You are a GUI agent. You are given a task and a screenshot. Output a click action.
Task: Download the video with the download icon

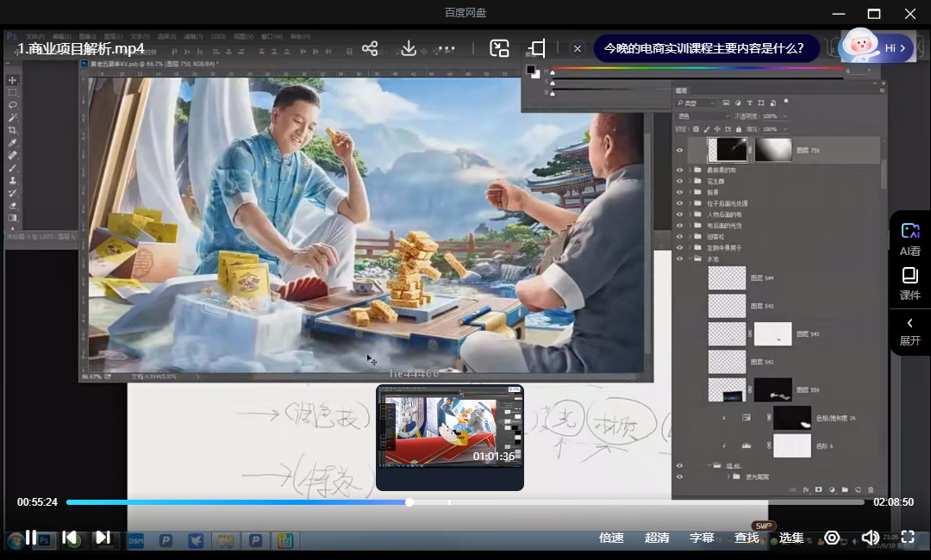coord(409,48)
